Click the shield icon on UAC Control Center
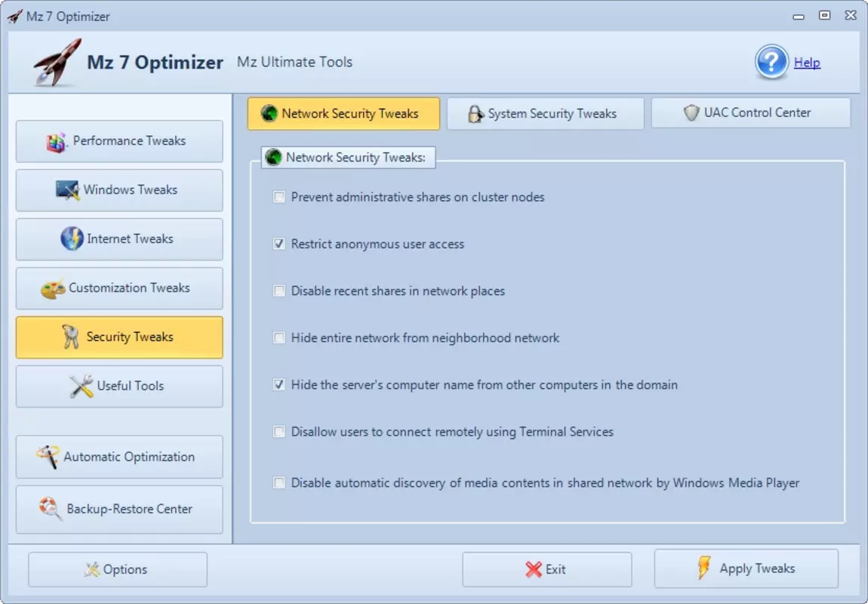Image resolution: width=868 pixels, height=604 pixels. pos(691,113)
